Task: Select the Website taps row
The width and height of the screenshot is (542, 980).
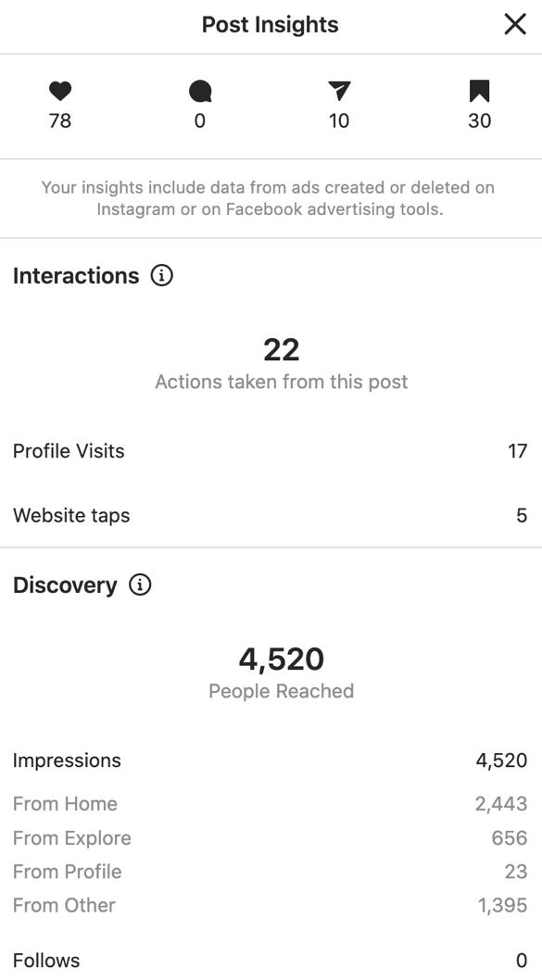Action: click(271, 516)
